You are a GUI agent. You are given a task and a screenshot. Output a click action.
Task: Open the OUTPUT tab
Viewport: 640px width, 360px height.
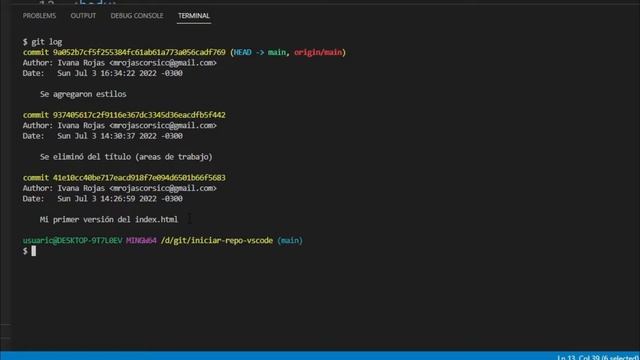pyautogui.click(x=83, y=16)
